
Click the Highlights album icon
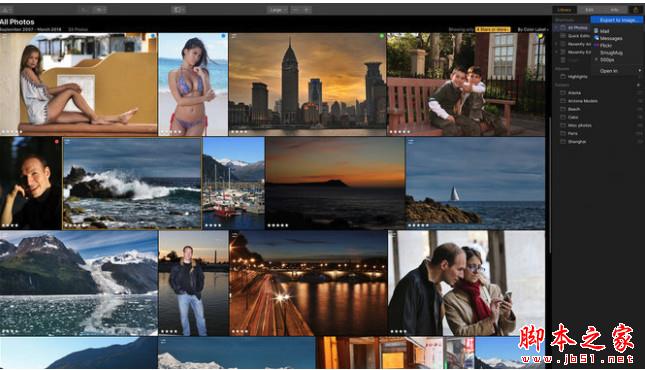click(x=563, y=77)
